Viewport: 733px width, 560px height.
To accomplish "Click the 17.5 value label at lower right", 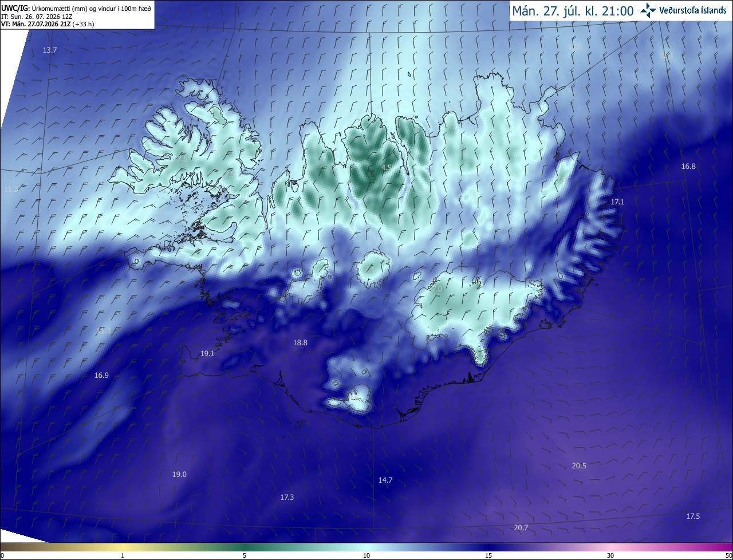I will tap(693, 516).
